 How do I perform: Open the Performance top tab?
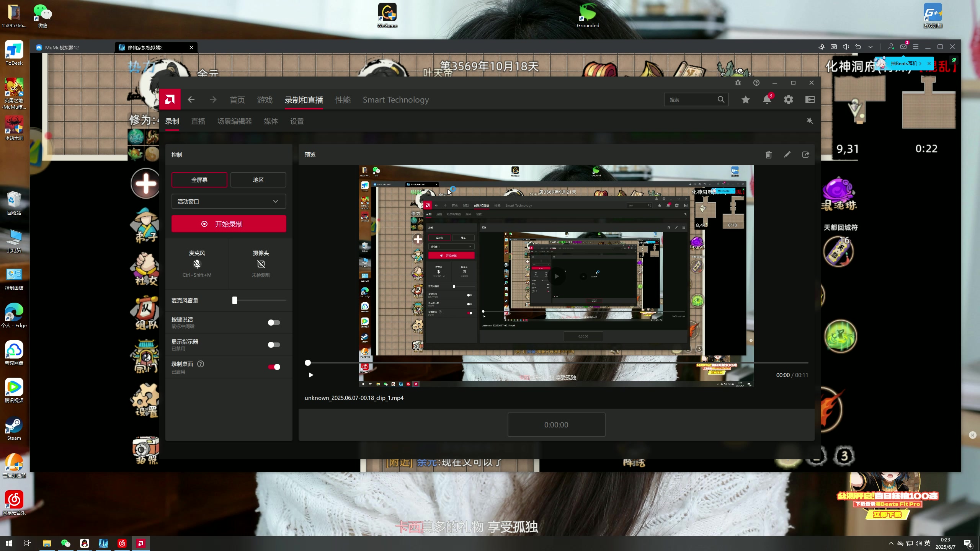click(343, 100)
